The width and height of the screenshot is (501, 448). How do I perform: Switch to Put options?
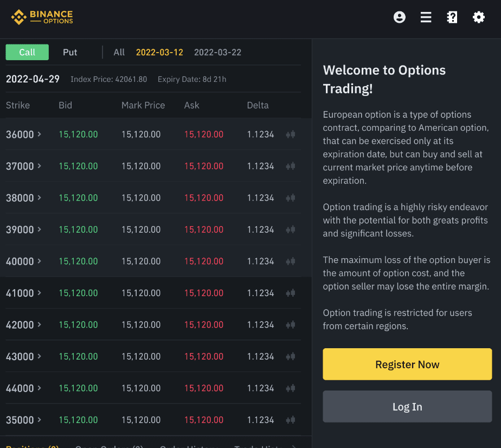click(70, 52)
